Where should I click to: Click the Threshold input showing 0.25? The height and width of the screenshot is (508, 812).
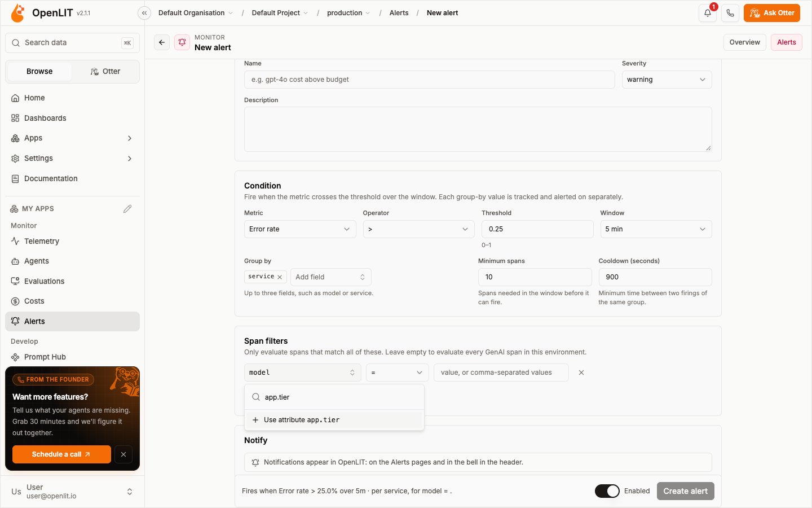pos(537,229)
